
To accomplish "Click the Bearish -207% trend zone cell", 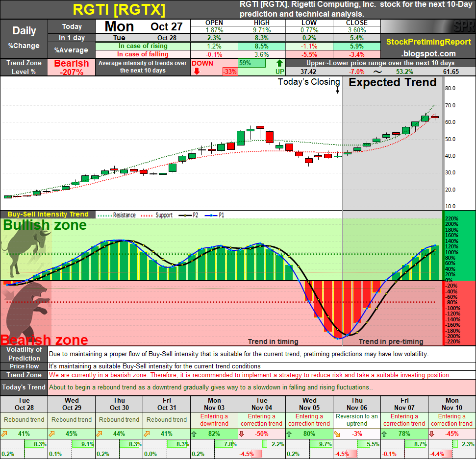I will point(72,67).
